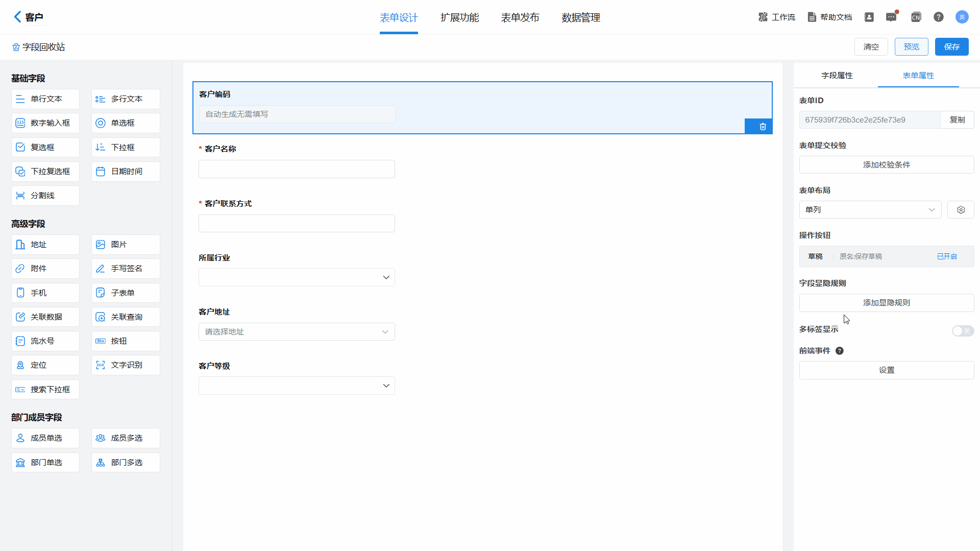The image size is (980, 551).
Task: Open the user avatar menu
Action: (962, 17)
